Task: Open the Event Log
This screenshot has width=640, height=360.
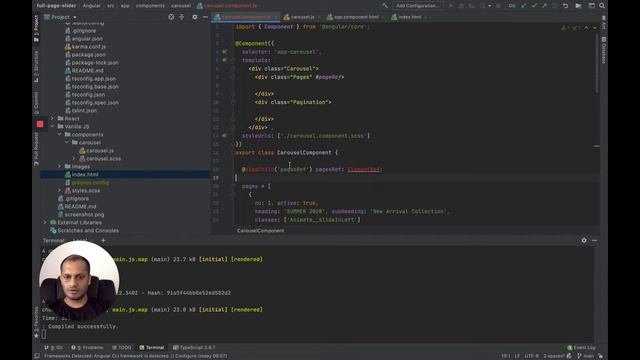Action: 581,348
